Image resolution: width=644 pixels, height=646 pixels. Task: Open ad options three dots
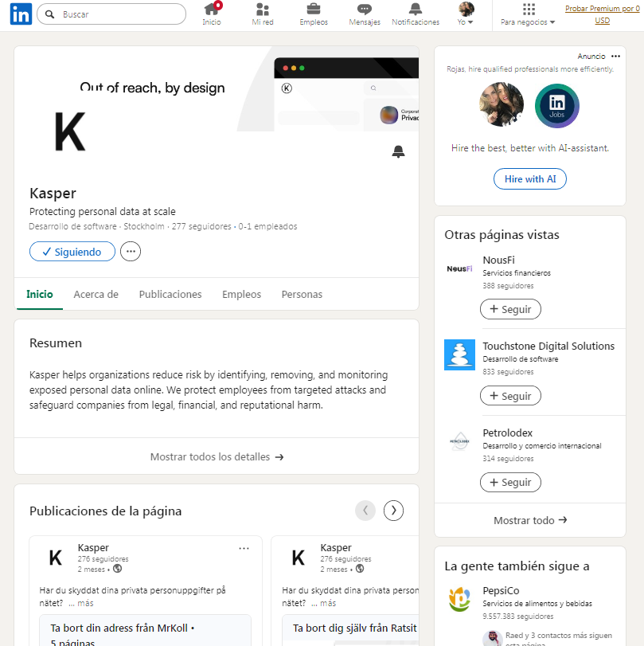click(x=615, y=56)
